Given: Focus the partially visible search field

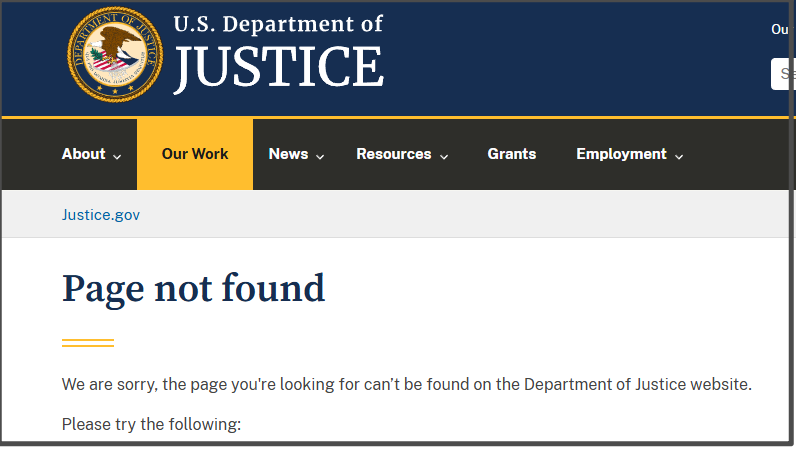Looking at the screenshot, I should click(783, 74).
